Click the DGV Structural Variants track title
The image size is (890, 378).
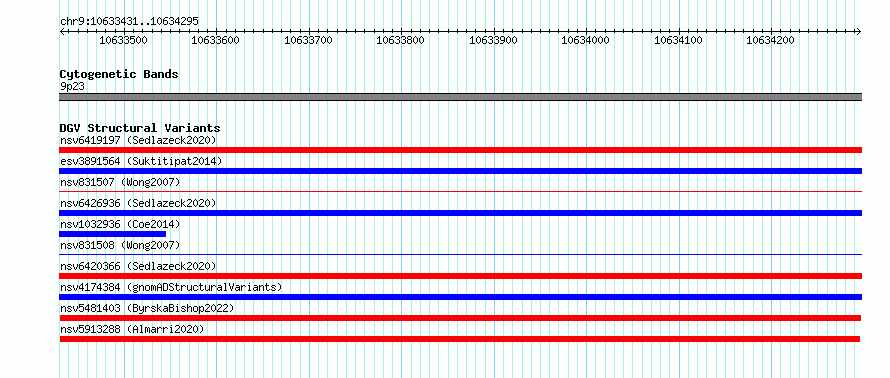point(140,128)
